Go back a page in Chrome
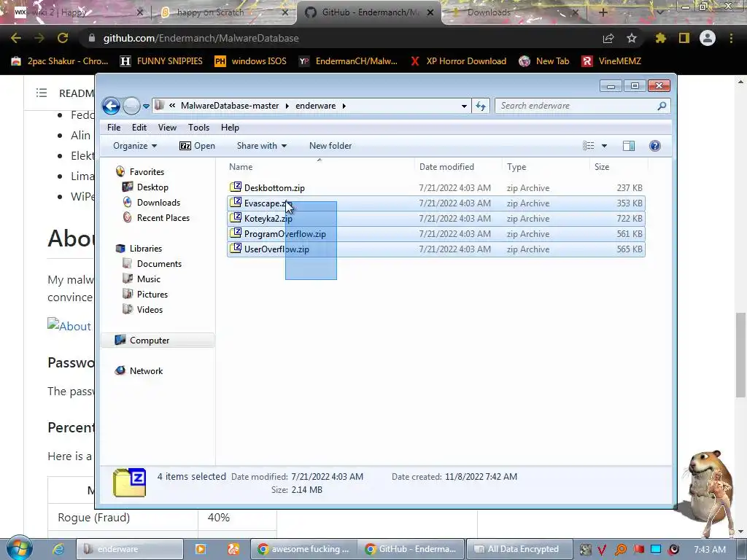 pyautogui.click(x=16, y=38)
